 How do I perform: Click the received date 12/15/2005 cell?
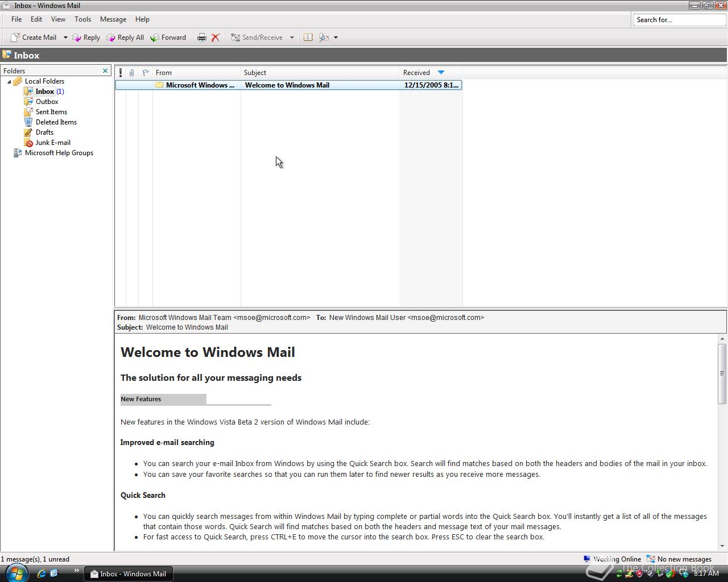coord(431,85)
